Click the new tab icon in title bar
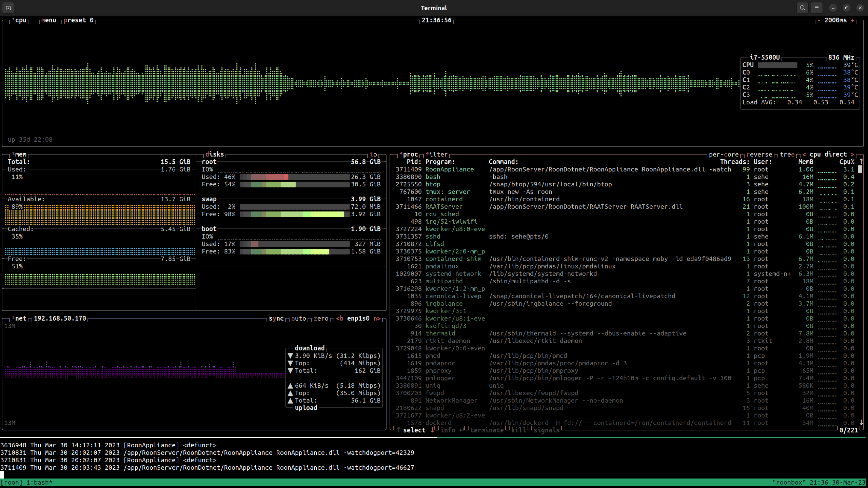Screen dimensions: 868x488 (x=8, y=8)
